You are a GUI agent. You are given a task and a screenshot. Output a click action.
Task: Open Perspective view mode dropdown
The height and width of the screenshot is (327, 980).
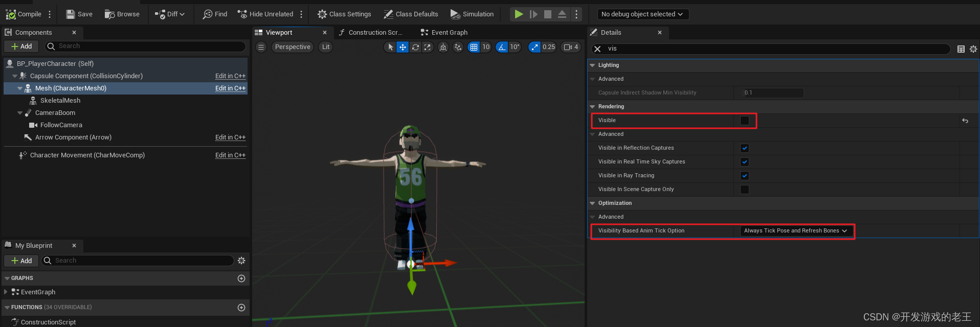[293, 47]
